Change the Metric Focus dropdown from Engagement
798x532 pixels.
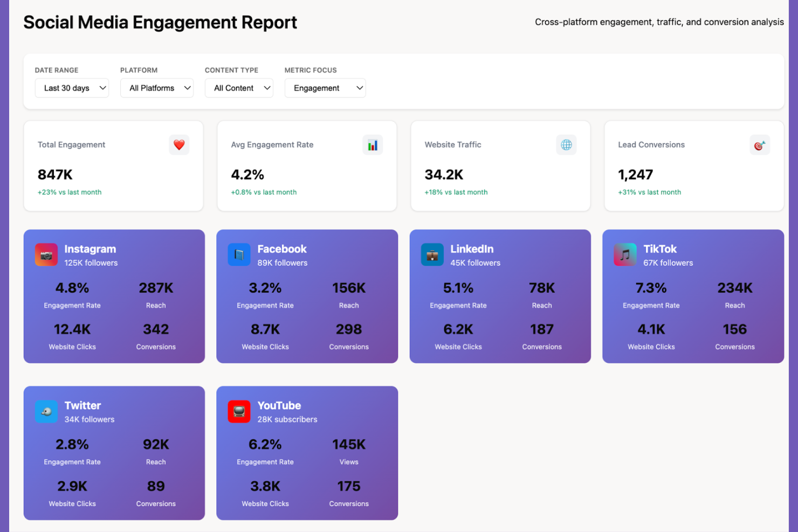(325, 88)
